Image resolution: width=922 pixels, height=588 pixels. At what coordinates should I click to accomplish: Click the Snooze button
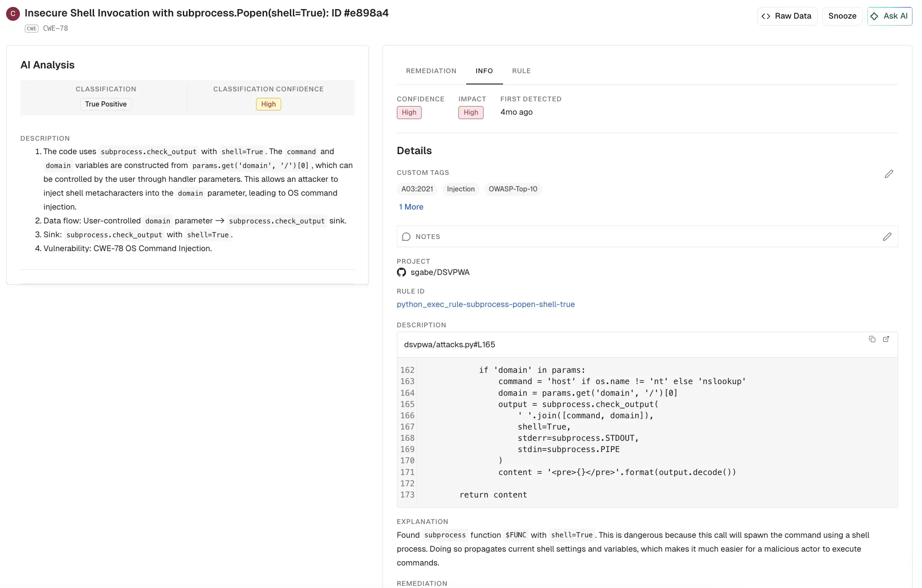pyautogui.click(x=842, y=16)
